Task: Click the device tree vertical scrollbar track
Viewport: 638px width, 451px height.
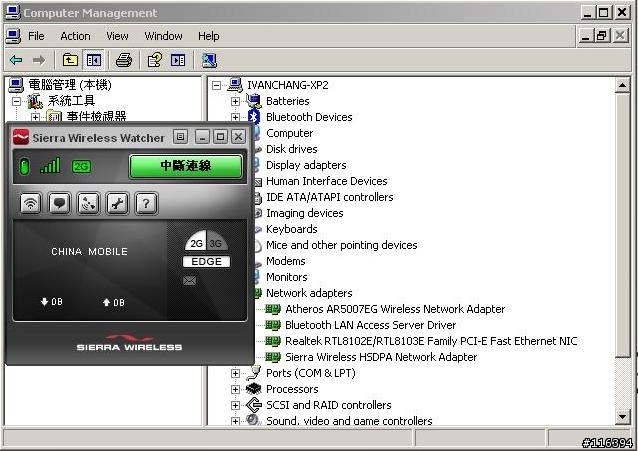Action: click(x=623, y=383)
